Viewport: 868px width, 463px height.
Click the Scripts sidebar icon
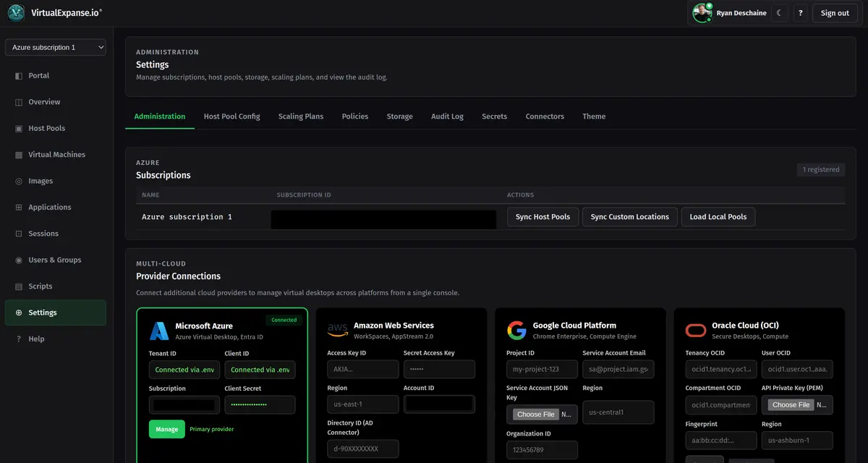coord(41,286)
